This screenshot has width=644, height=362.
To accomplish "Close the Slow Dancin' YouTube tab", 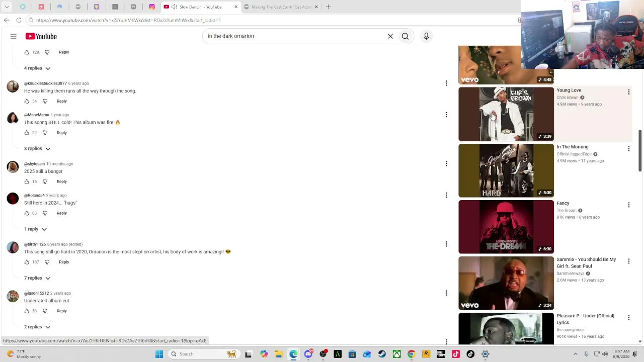I will point(235,7).
